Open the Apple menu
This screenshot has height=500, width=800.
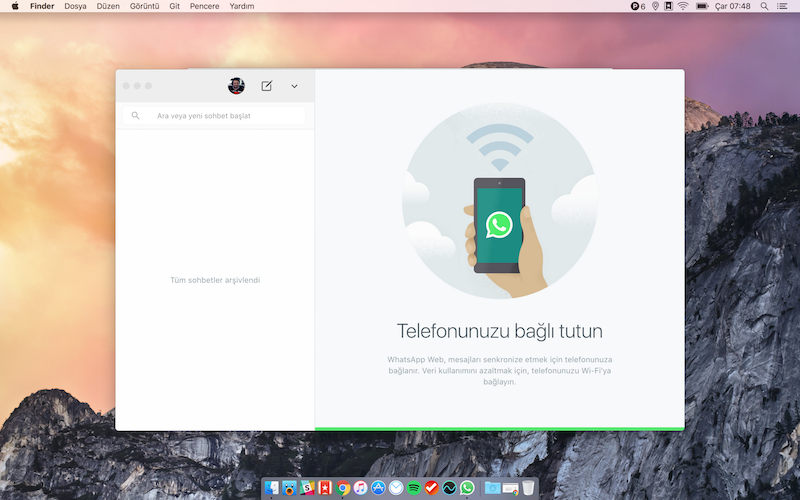coord(15,6)
